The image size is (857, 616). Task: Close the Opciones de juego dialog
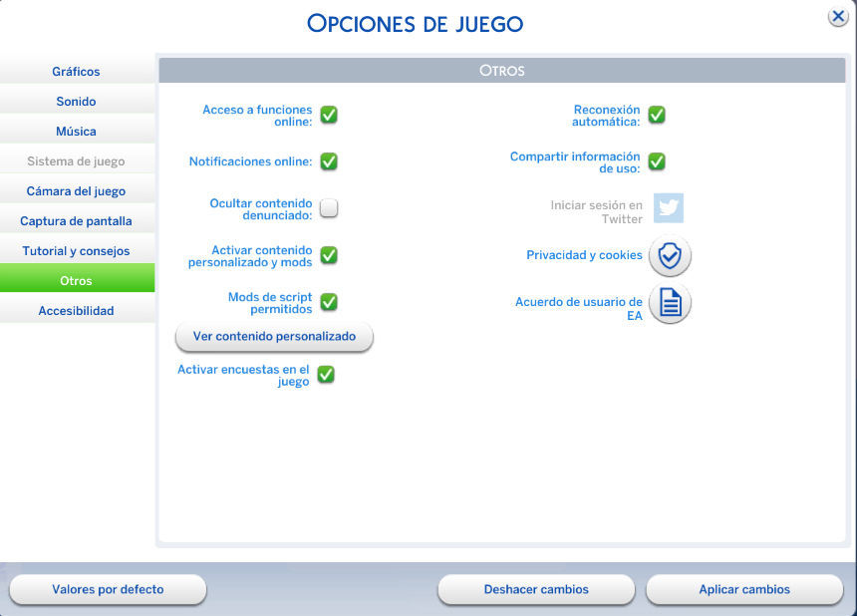(x=838, y=17)
